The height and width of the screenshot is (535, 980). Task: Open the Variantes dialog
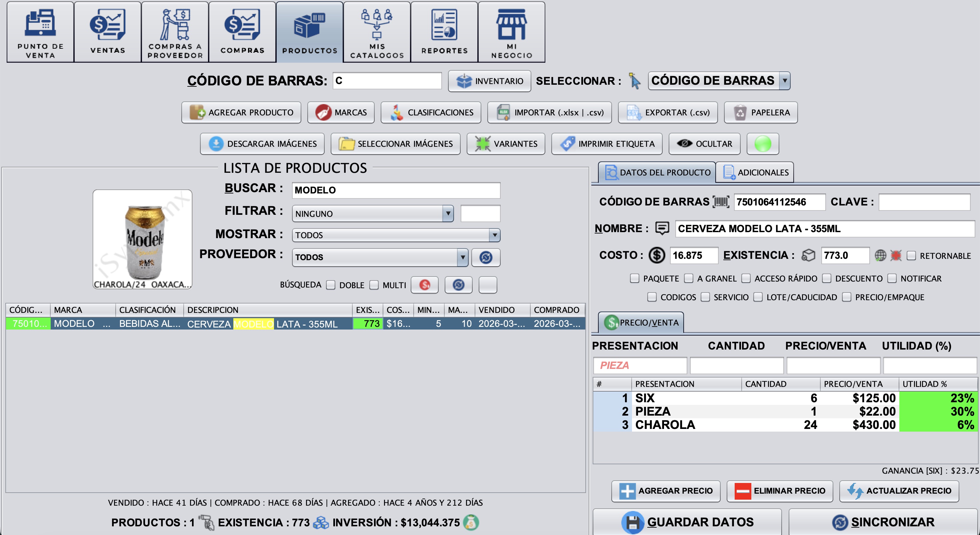tap(506, 143)
